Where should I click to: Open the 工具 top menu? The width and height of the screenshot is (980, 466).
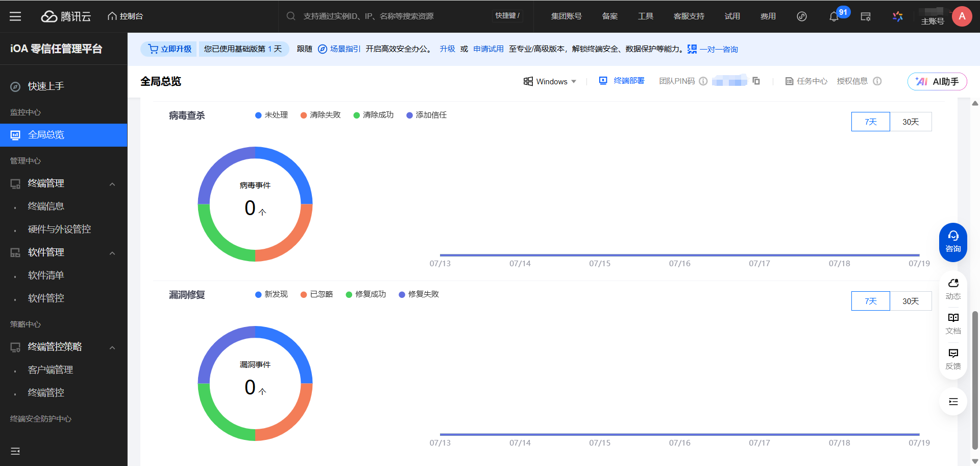coord(646,16)
